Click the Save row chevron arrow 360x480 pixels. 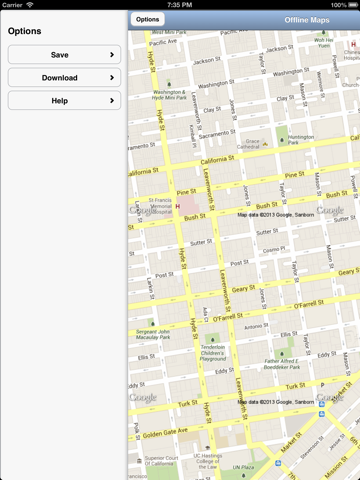click(x=112, y=55)
